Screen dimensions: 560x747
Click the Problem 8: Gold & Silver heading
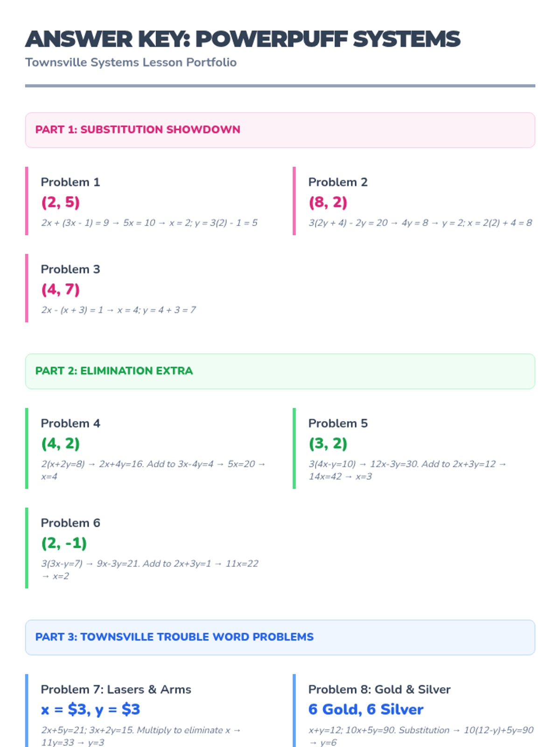pyautogui.click(x=379, y=690)
